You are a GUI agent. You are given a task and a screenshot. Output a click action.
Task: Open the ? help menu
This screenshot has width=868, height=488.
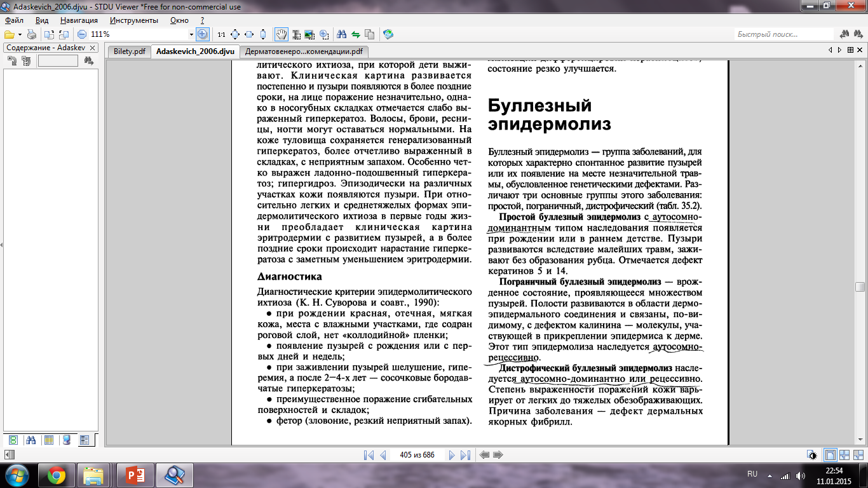tap(202, 20)
